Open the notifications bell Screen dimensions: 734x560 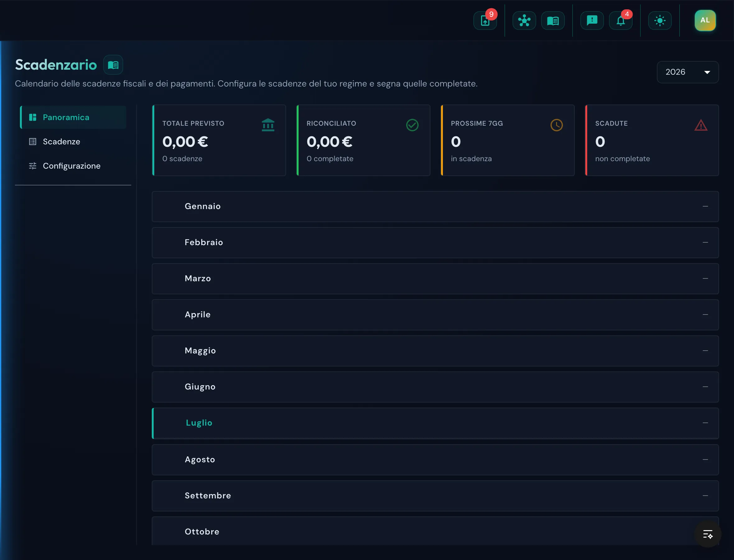[620, 21]
